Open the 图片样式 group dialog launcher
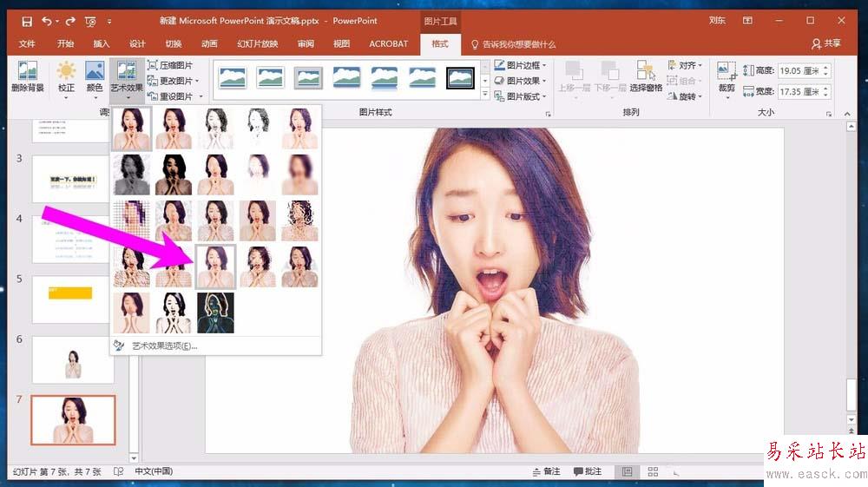868x487 pixels. [548, 114]
